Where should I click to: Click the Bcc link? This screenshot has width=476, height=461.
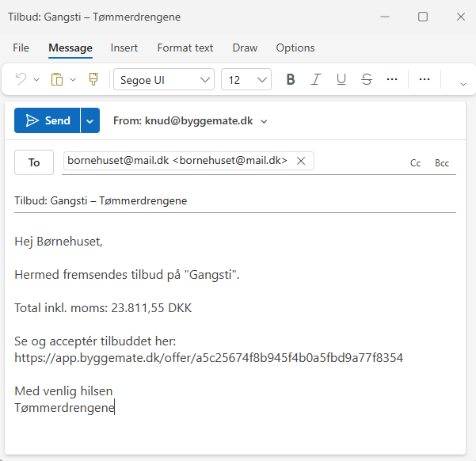(442, 163)
